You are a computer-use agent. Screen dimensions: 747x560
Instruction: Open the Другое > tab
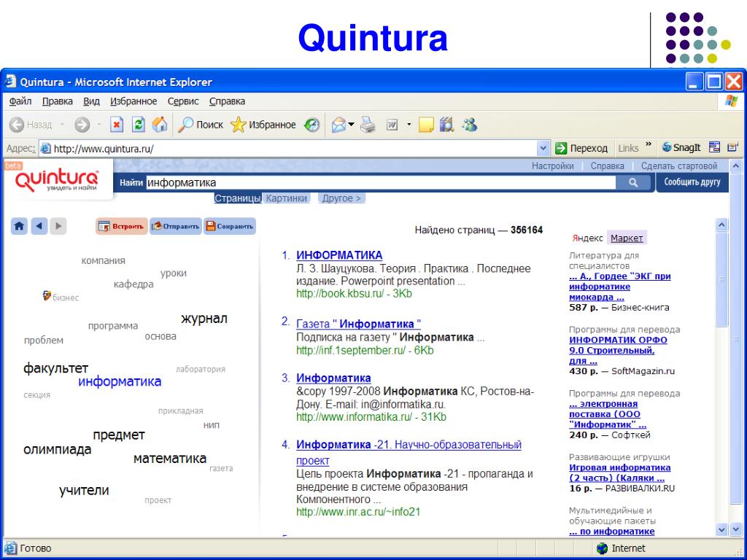click(x=341, y=198)
